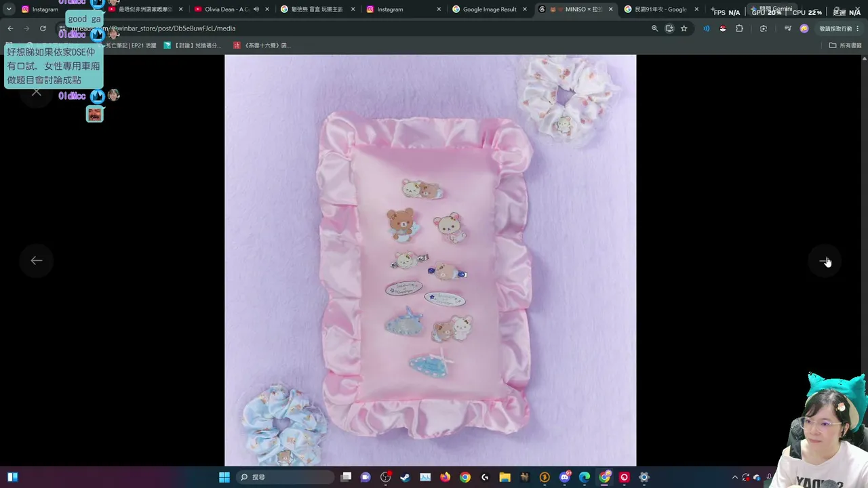
Task: Click the blue sound-wave extension icon
Action: click(707, 28)
